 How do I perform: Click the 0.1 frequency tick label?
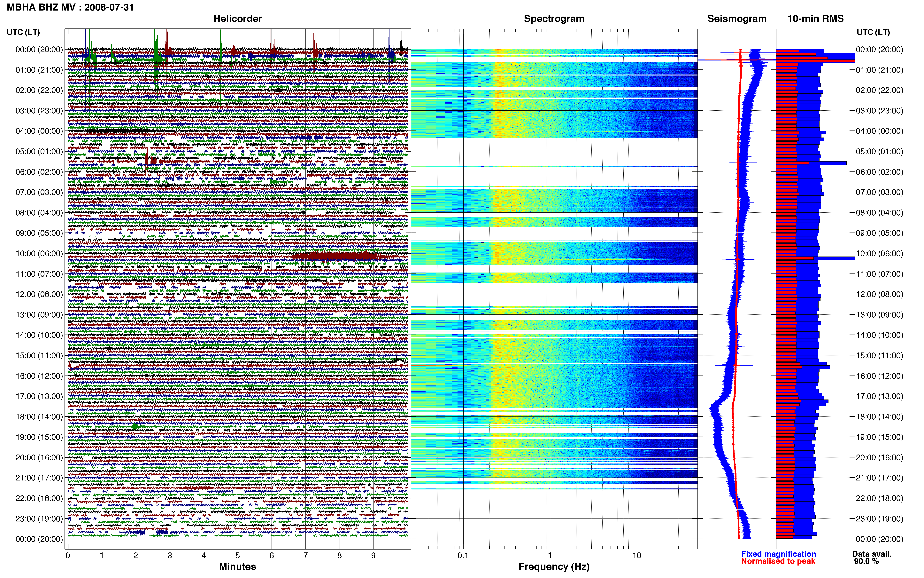(x=463, y=555)
